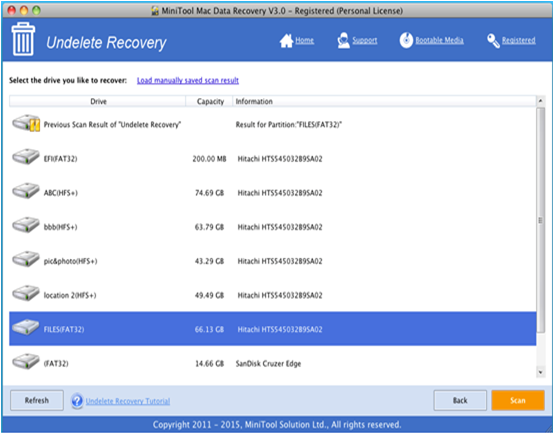Close the window with red button
The image size is (553, 433).
tap(12, 11)
